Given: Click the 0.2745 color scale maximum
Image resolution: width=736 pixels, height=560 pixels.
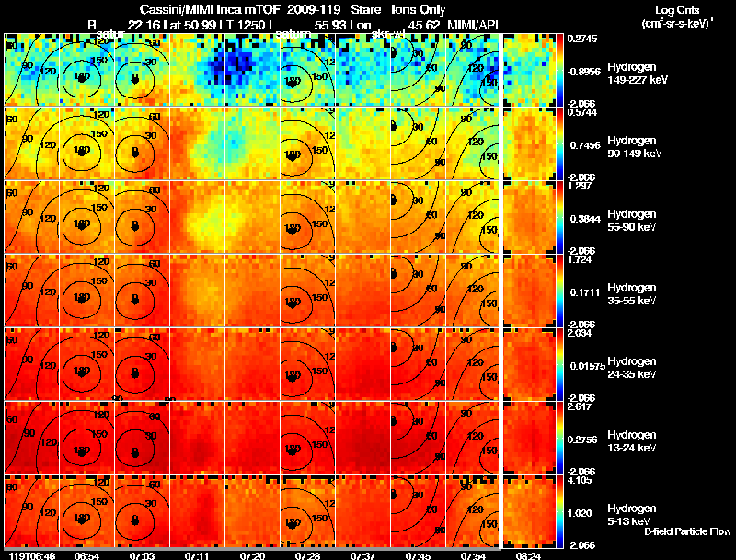Looking at the screenshot, I should click(582, 39).
